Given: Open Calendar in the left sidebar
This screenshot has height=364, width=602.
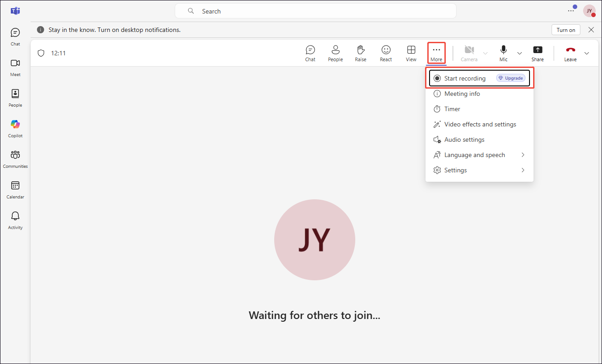Looking at the screenshot, I should [x=15, y=189].
